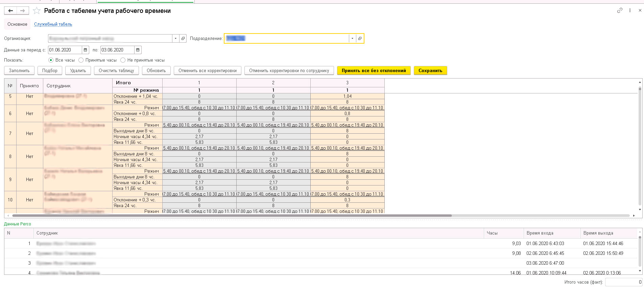The height and width of the screenshot is (287, 644).
Task: Expand the Организация dropdown list
Action: (x=175, y=39)
